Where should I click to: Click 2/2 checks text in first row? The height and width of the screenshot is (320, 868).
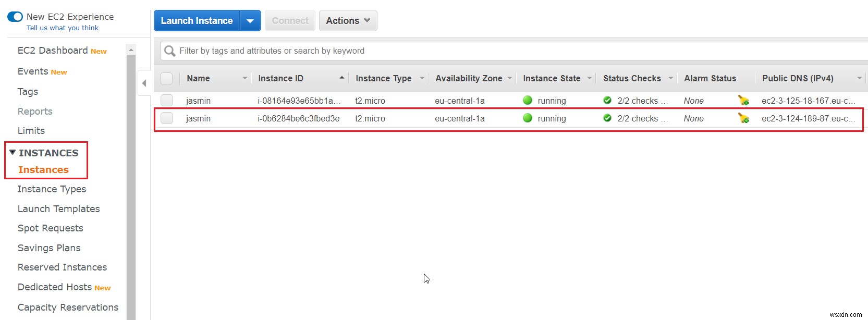coord(642,101)
